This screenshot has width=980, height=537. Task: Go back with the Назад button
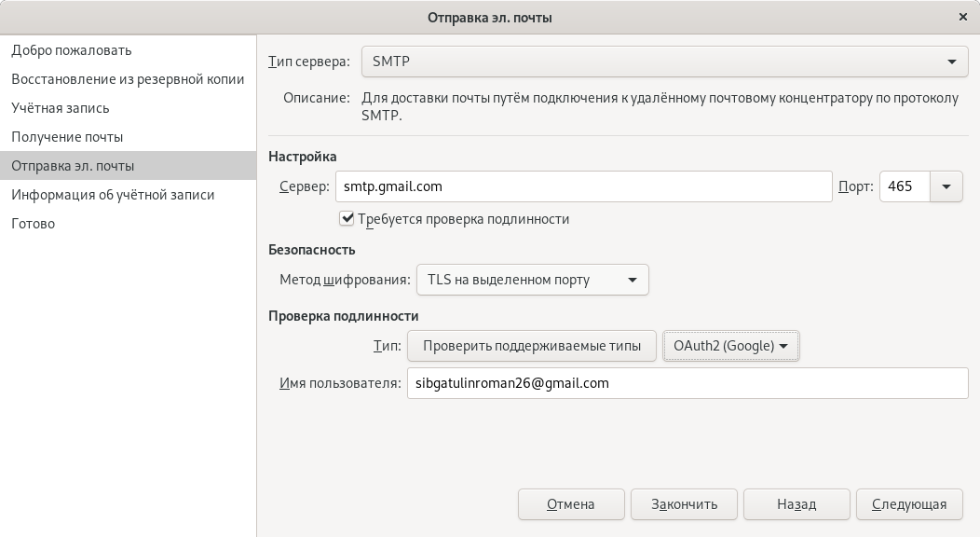pyautogui.click(x=796, y=504)
